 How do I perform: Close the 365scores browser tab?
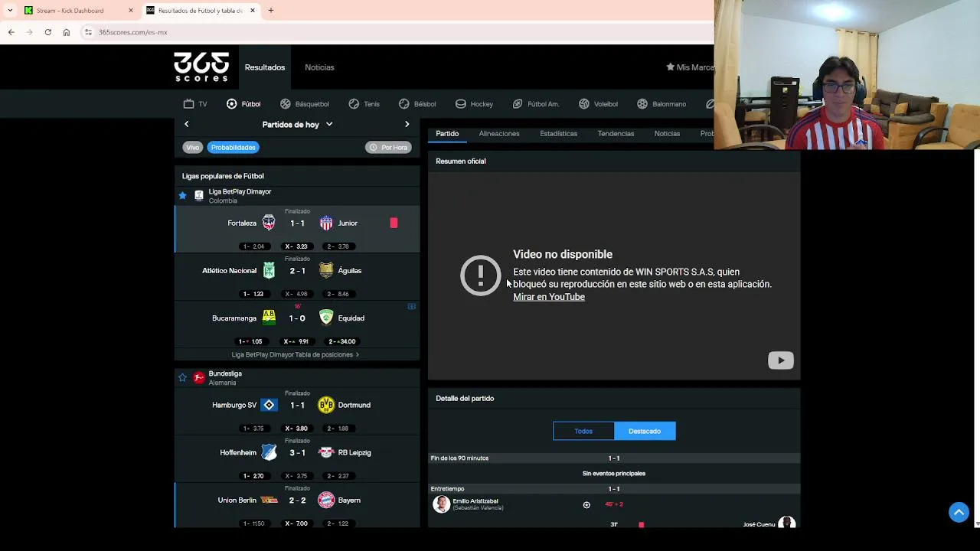tap(253, 11)
